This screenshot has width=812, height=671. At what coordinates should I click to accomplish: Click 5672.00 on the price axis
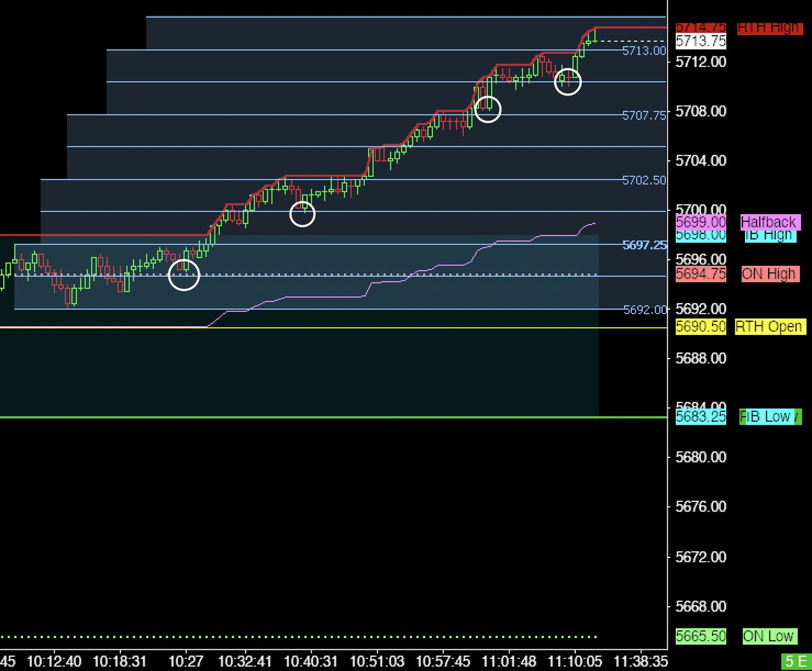coord(701,557)
